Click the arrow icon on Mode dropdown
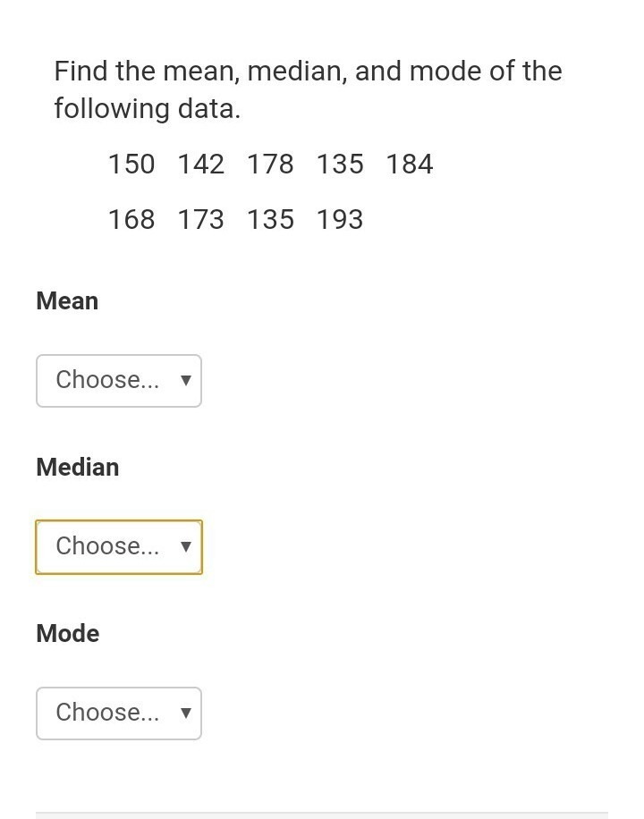This screenshot has height=819, width=644. click(186, 713)
